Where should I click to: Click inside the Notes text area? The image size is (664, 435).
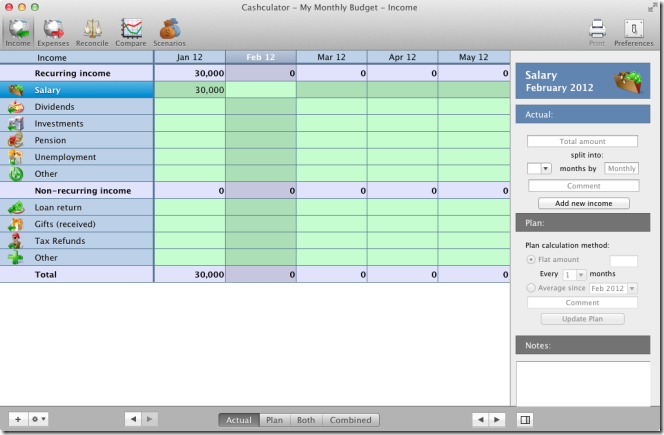583,383
